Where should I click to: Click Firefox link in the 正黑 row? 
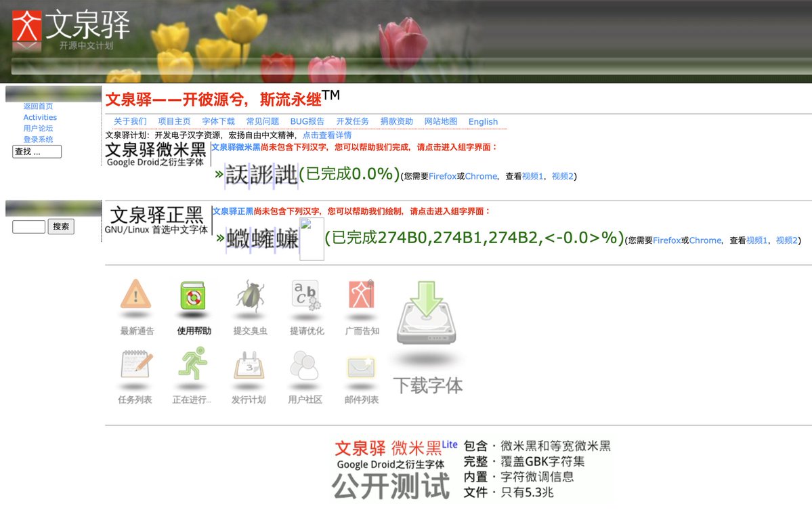667,240
